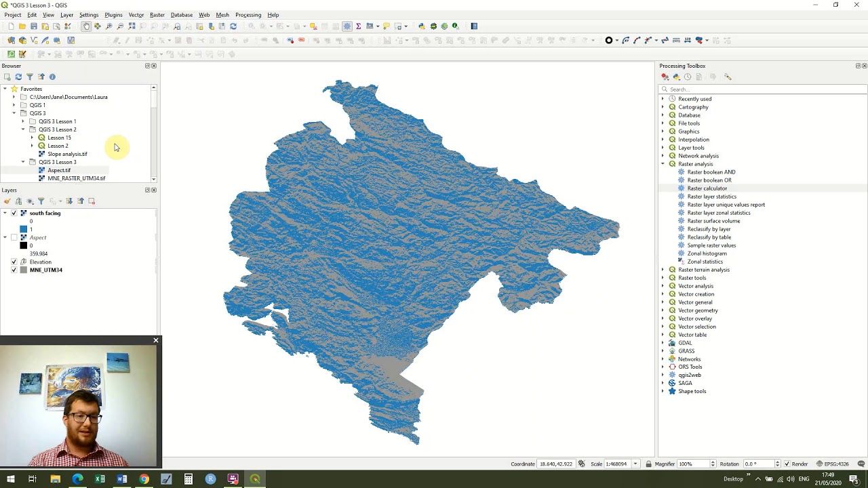Open Processing Toolbox history clock icon
The width and height of the screenshot is (868, 488).
pyautogui.click(x=688, y=77)
